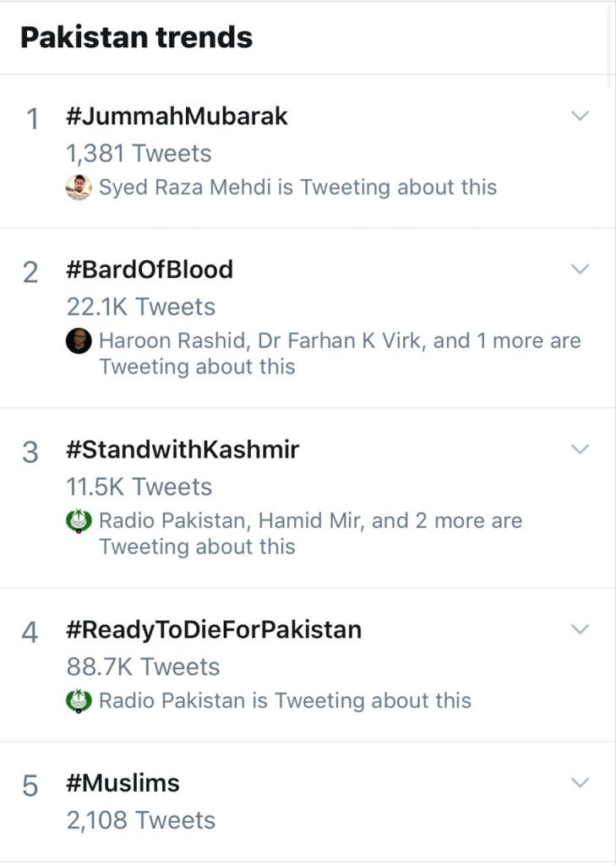
Task: Select the #Muslims trending topic
Action: coord(123,784)
